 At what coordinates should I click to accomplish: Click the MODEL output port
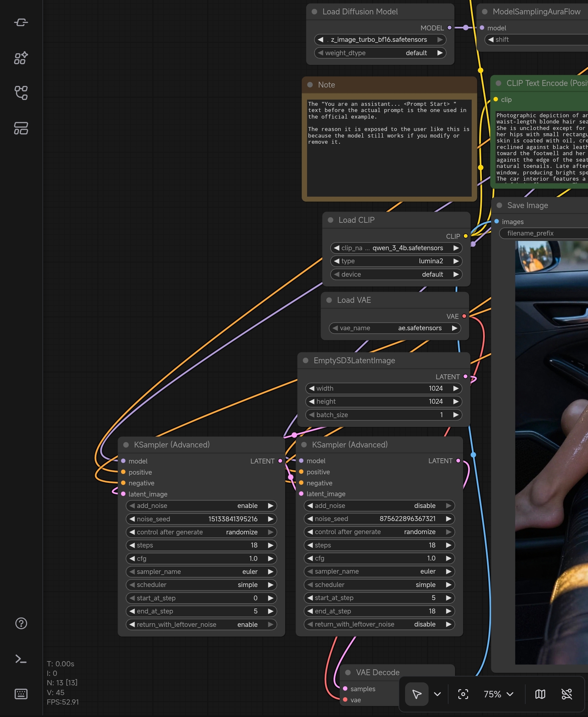click(449, 28)
